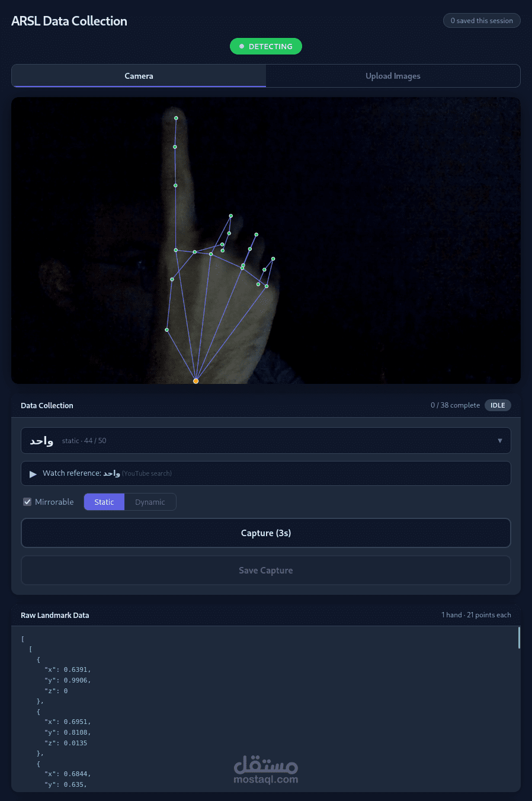This screenshot has width=532, height=801.
Task: Click the IDLE status badge
Action: pyautogui.click(x=498, y=405)
